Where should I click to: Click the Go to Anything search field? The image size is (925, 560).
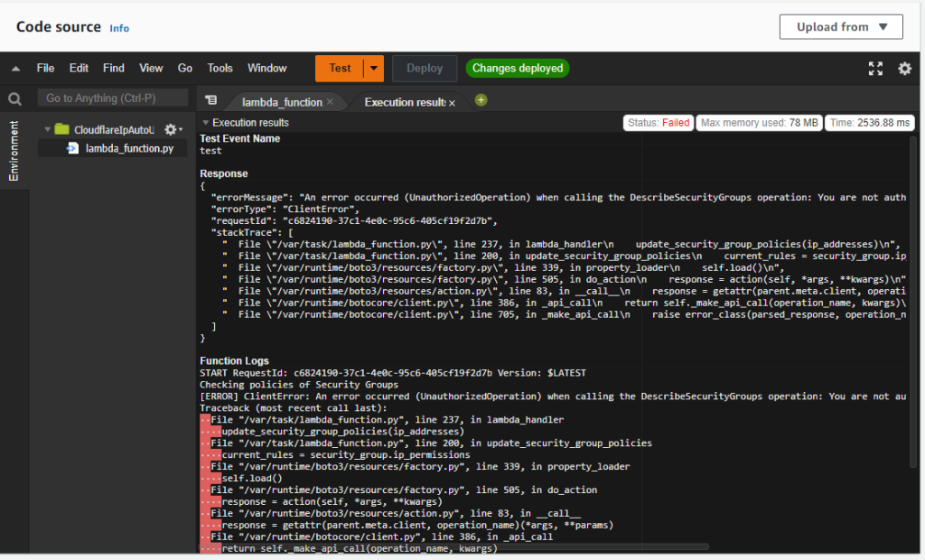point(113,98)
